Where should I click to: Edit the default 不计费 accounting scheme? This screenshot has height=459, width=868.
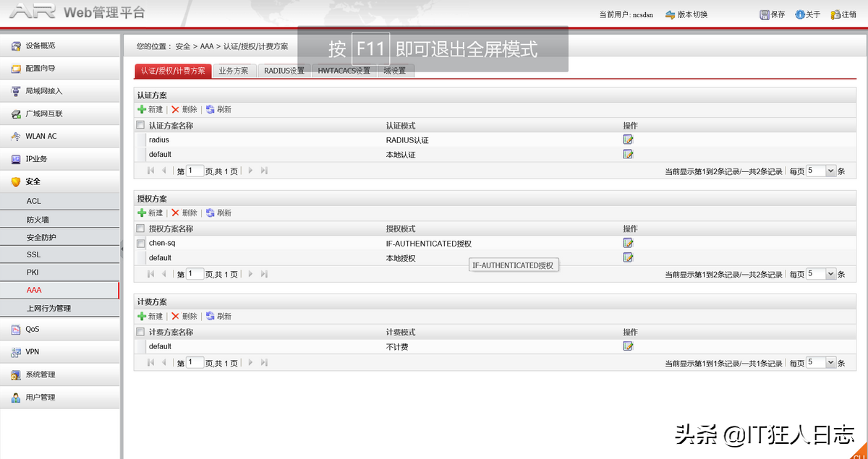pyautogui.click(x=628, y=346)
